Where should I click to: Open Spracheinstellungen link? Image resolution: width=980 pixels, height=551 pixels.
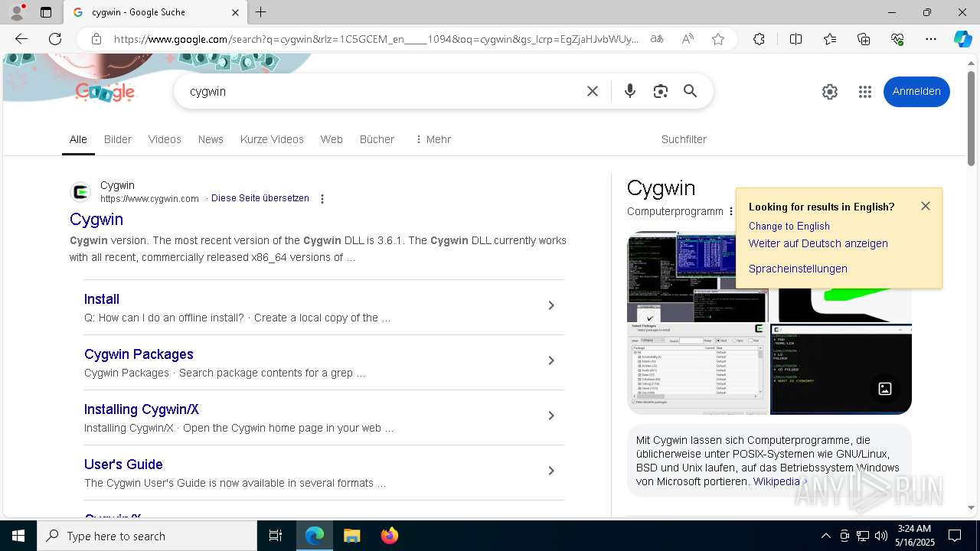click(798, 269)
